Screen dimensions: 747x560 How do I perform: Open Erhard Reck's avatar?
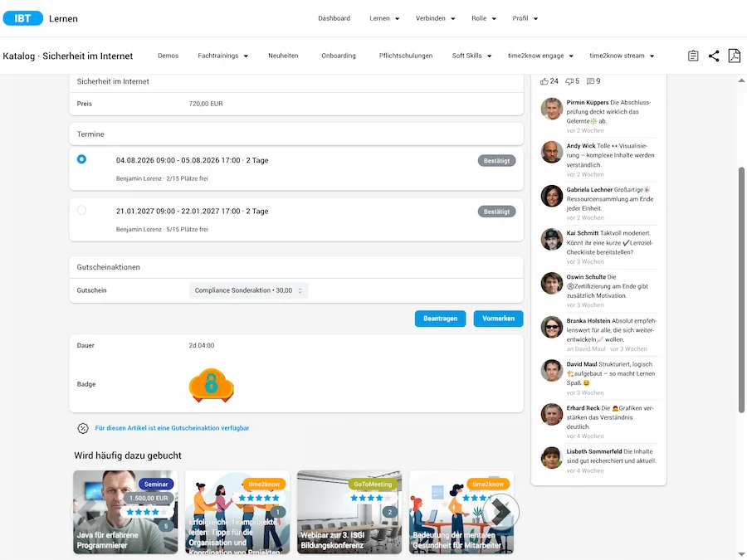(552, 414)
